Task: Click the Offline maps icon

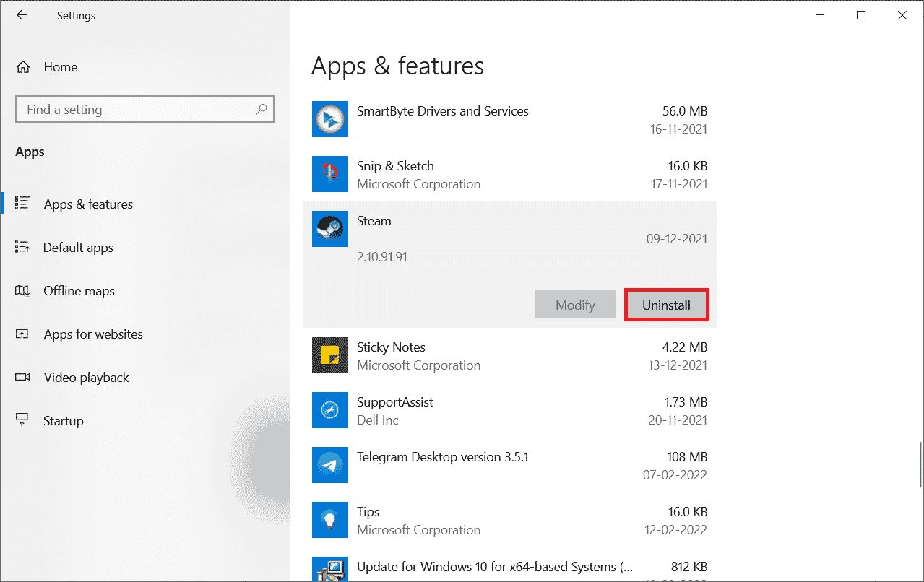Action: 22,290
